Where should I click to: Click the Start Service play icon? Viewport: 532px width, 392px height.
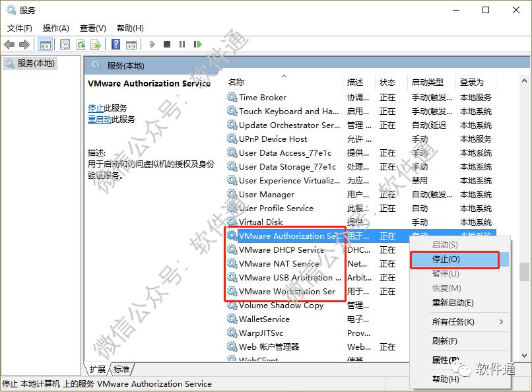(152, 44)
